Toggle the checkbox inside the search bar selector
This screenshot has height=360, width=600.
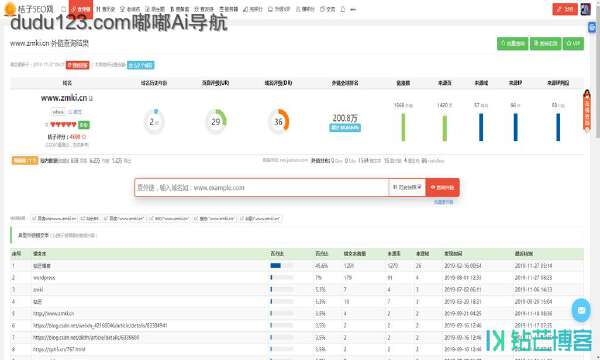[x=419, y=187]
